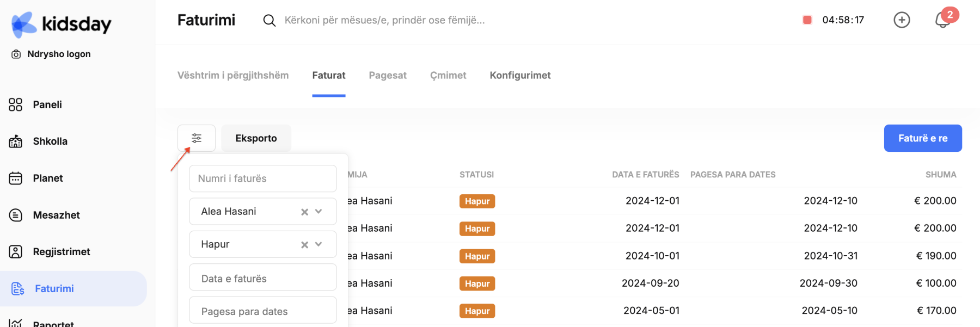
Task: Click Ndrysho logon link
Action: tap(51, 54)
